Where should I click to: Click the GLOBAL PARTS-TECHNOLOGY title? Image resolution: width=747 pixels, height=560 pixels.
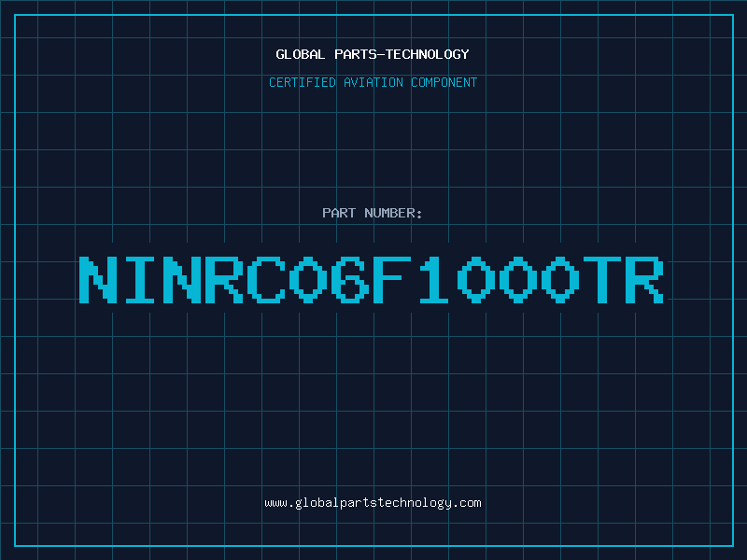373,54
